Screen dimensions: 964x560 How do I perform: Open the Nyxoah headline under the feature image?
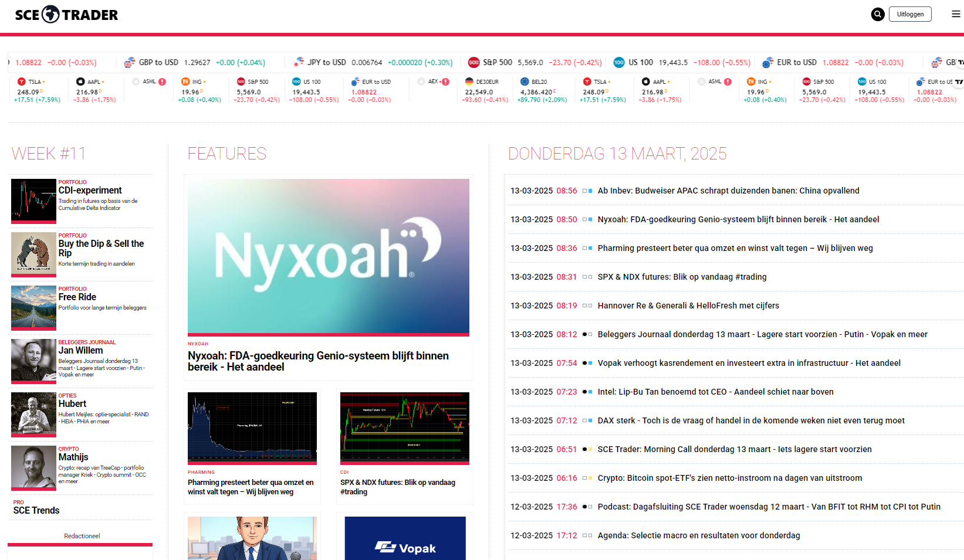[318, 361]
